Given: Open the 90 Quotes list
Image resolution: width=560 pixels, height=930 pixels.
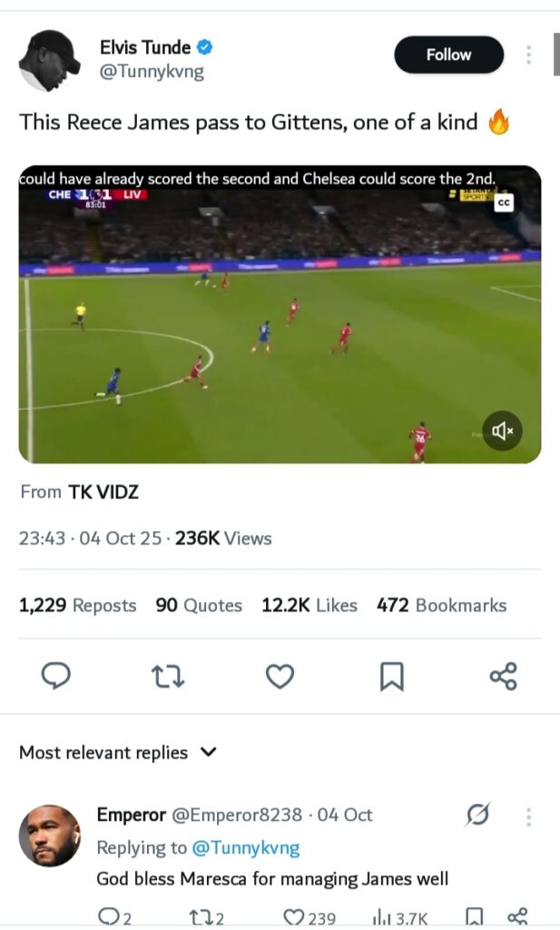Looking at the screenshot, I should 199,605.
